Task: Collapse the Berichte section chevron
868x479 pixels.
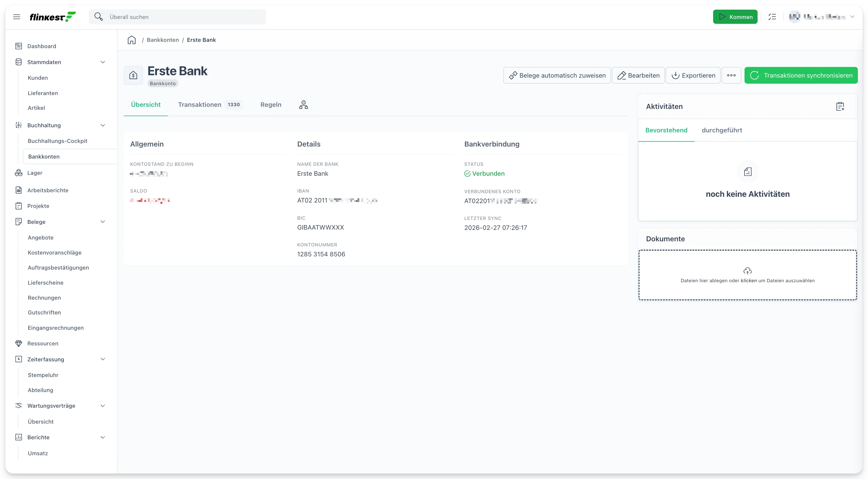Action: point(103,437)
